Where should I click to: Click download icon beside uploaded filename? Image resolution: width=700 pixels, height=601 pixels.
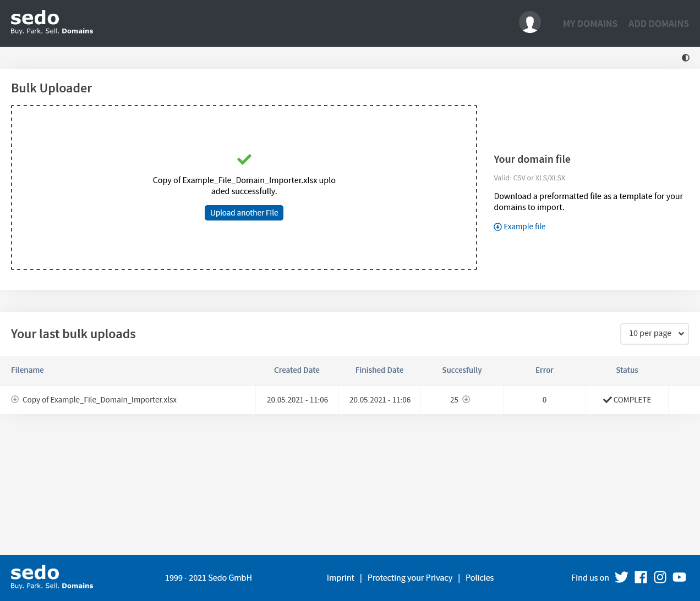pos(15,400)
